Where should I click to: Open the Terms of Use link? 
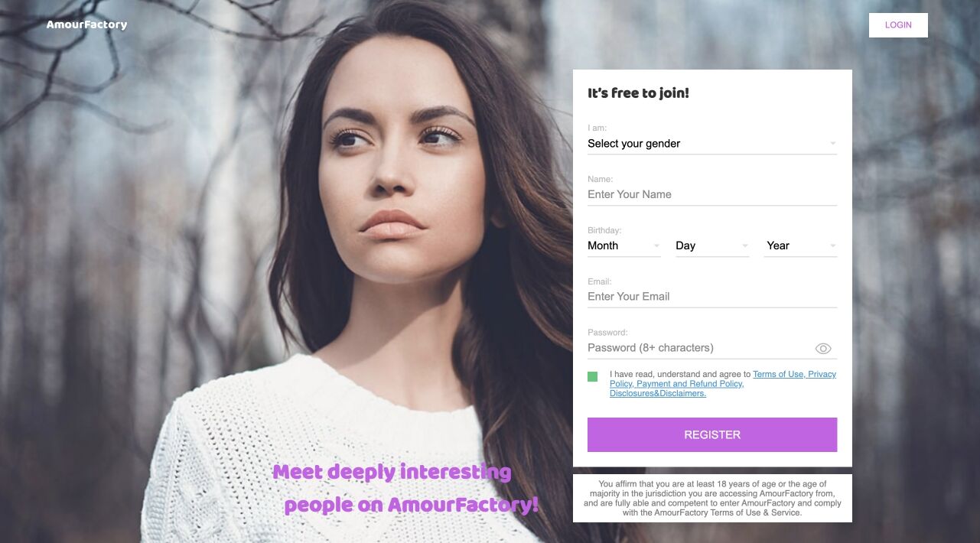coord(778,374)
